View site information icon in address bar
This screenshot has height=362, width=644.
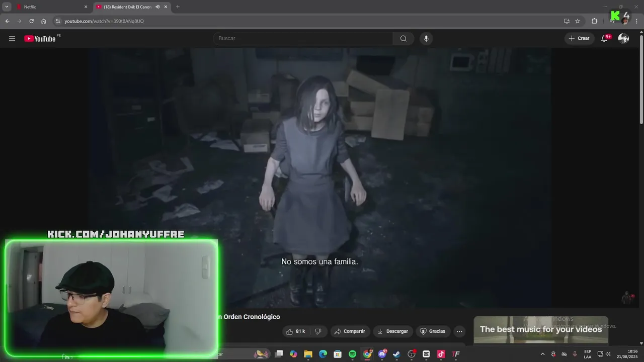tap(58, 21)
